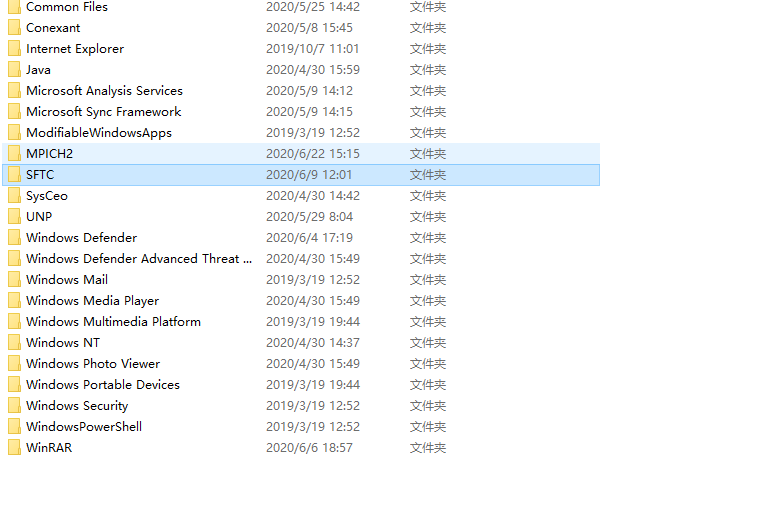Click the MPICH2 folder icon
Viewport: 764px width, 506px height.
point(15,154)
